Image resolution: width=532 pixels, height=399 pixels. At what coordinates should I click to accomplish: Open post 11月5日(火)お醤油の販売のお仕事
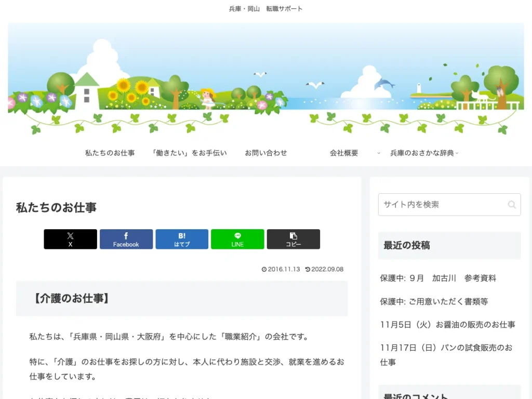(447, 325)
